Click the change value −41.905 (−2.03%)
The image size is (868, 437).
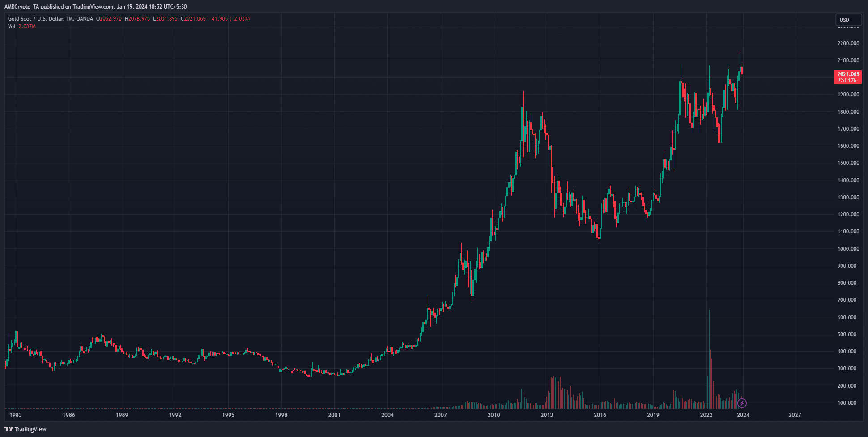(230, 19)
